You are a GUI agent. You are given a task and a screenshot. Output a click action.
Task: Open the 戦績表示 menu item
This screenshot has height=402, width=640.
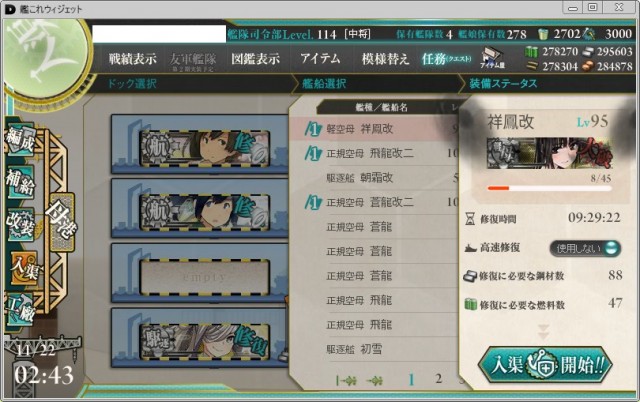[x=132, y=59]
